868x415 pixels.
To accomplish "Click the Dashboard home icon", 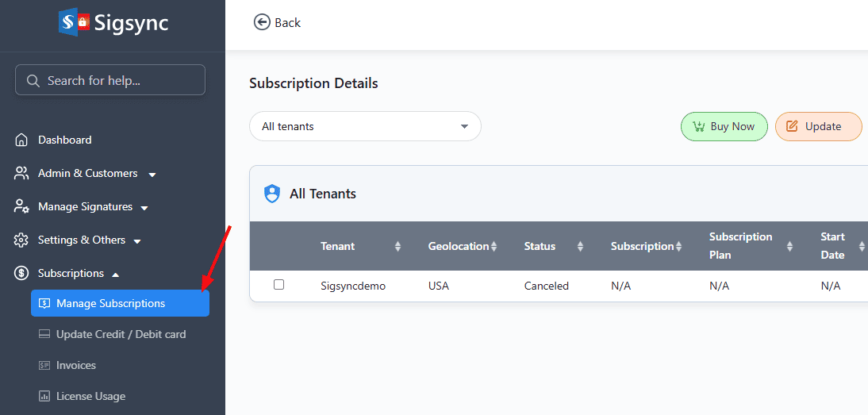I will 22,140.
